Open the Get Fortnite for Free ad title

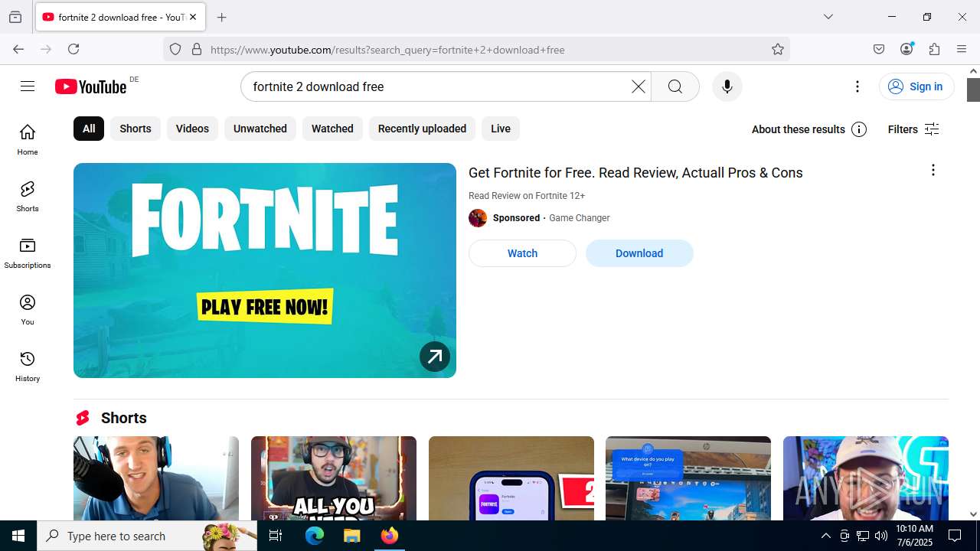click(635, 173)
